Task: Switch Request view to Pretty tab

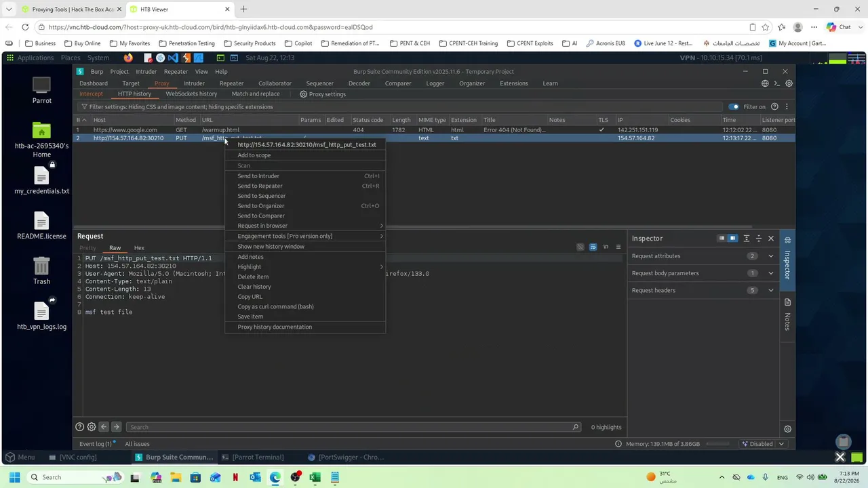Action: [x=88, y=248]
